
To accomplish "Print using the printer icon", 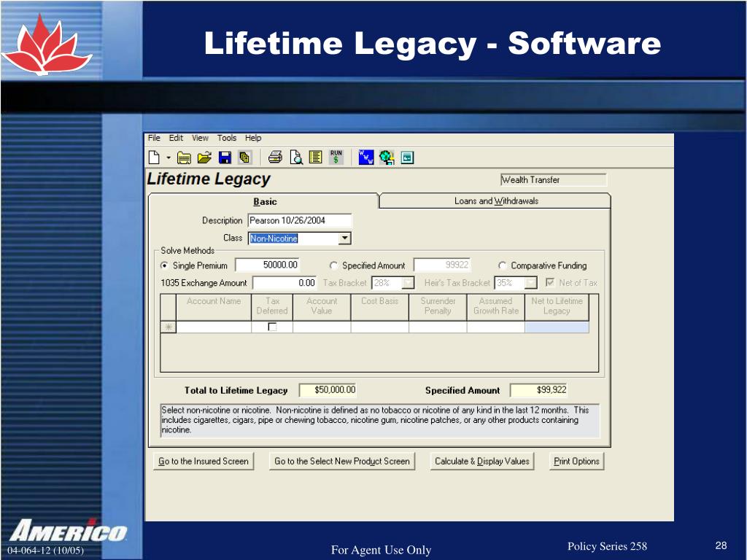I will tap(275, 157).
